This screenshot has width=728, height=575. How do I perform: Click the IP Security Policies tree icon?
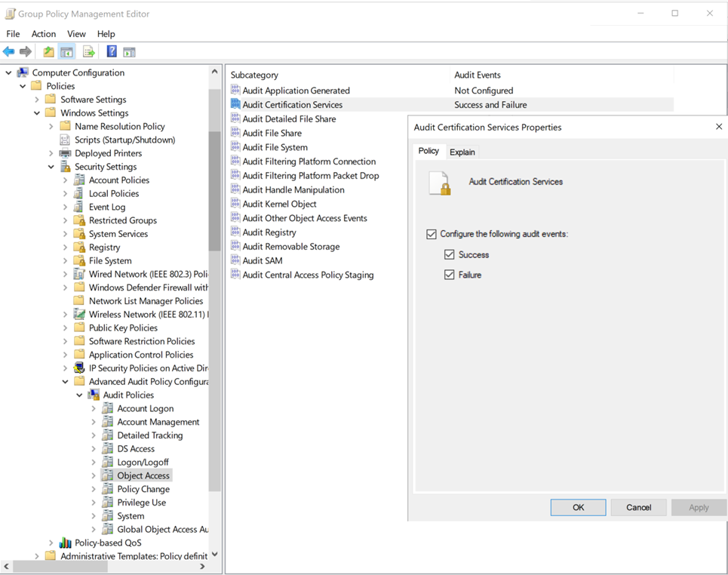(79, 368)
